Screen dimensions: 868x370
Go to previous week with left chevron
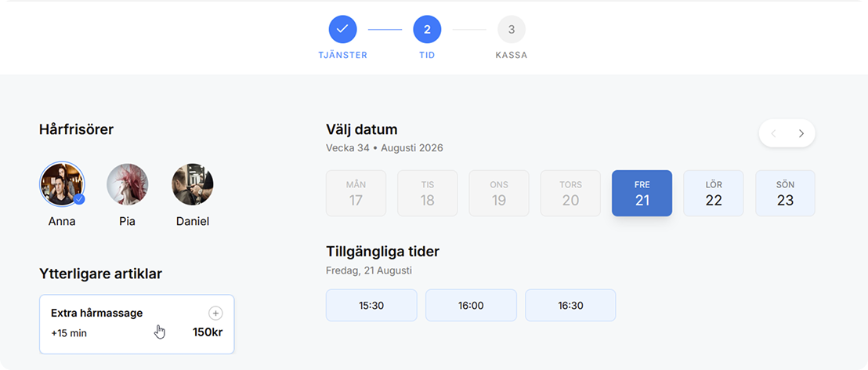tap(773, 133)
